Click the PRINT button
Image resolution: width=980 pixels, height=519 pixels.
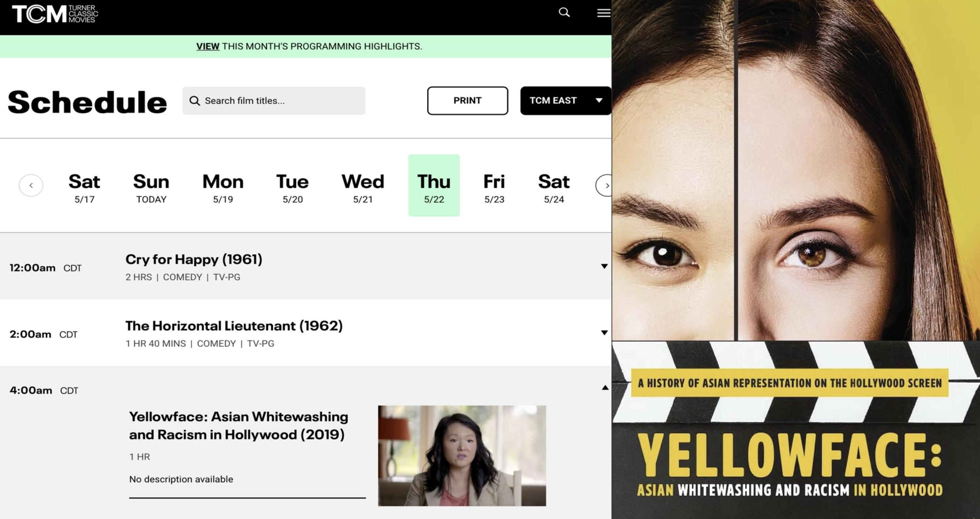click(x=468, y=101)
